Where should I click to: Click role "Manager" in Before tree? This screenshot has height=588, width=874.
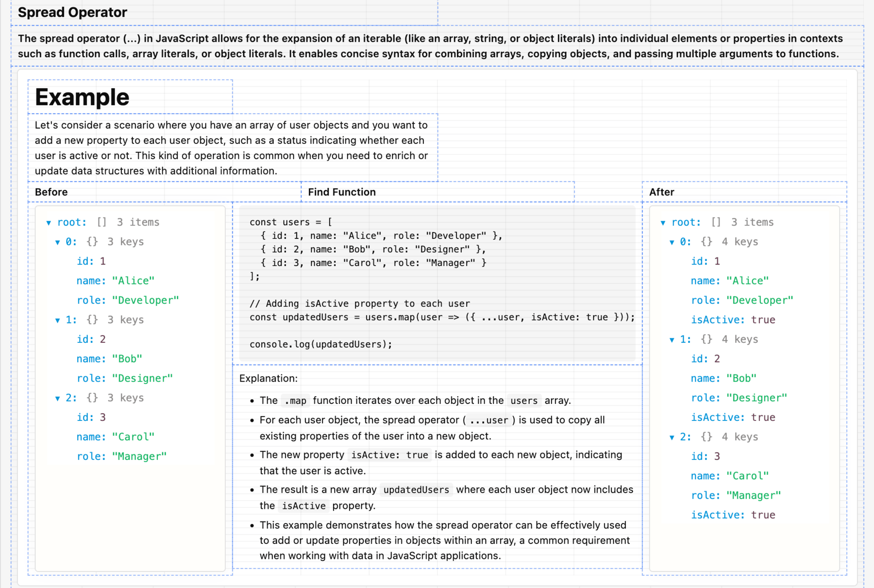(121, 456)
